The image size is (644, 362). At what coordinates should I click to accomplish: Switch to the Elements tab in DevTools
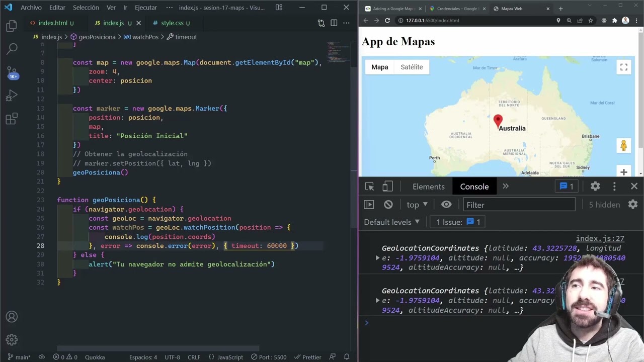pyautogui.click(x=429, y=187)
